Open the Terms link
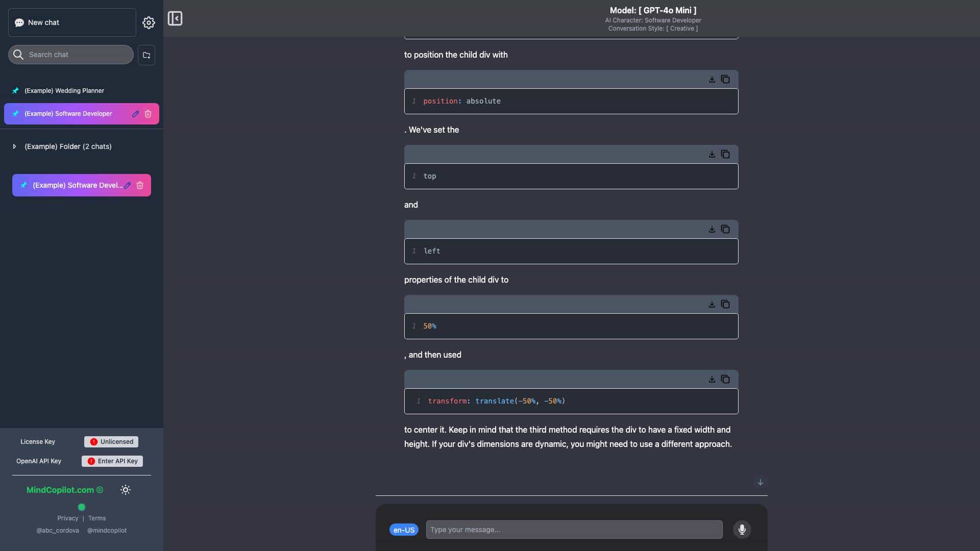 (97, 518)
